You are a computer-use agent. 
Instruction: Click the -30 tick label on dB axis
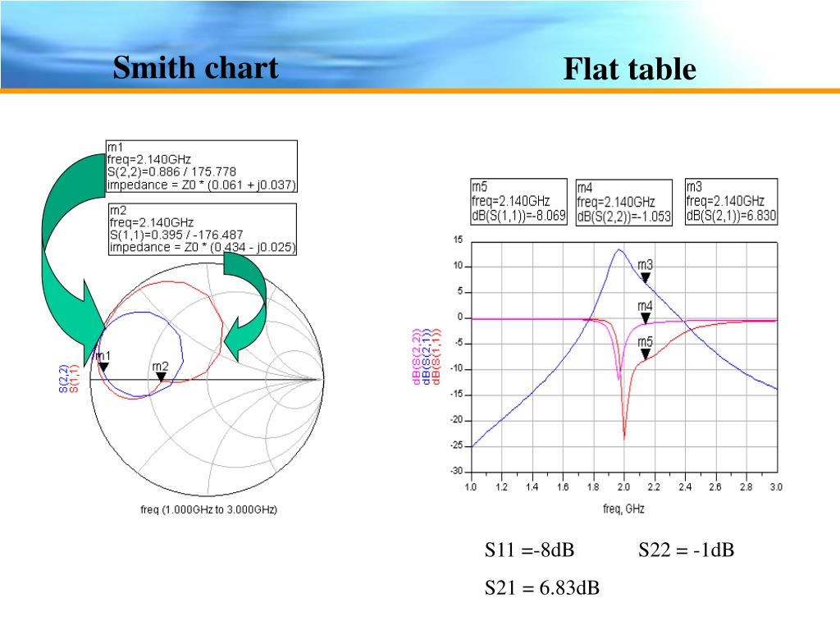click(x=456, y=472)
